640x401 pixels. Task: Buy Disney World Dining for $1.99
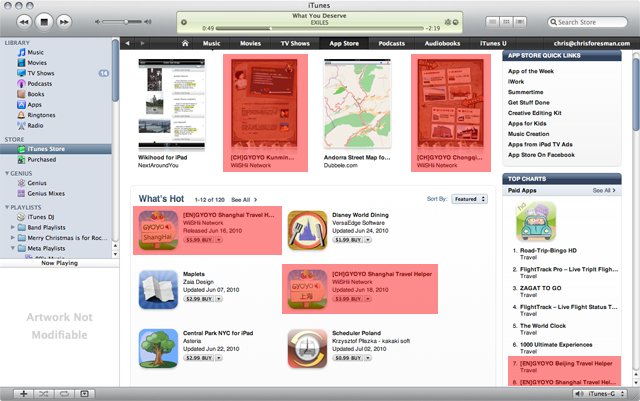click(348, 240)
